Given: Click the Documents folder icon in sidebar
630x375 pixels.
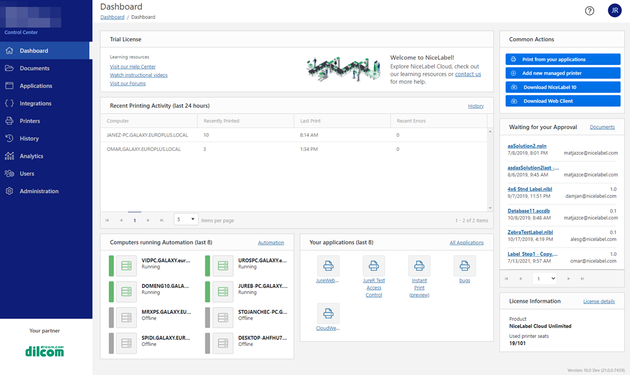Looking at the screenshot, I should [9, 68].
